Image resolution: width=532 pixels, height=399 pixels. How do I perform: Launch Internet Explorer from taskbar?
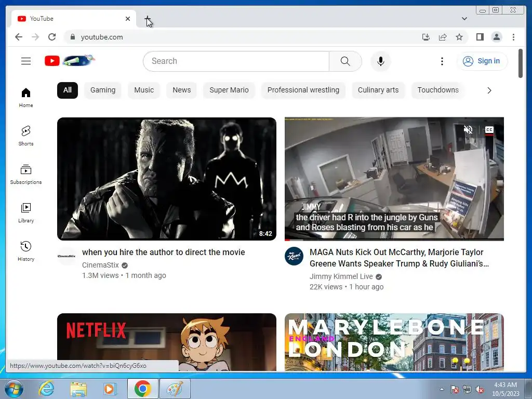tap(46, 389)
